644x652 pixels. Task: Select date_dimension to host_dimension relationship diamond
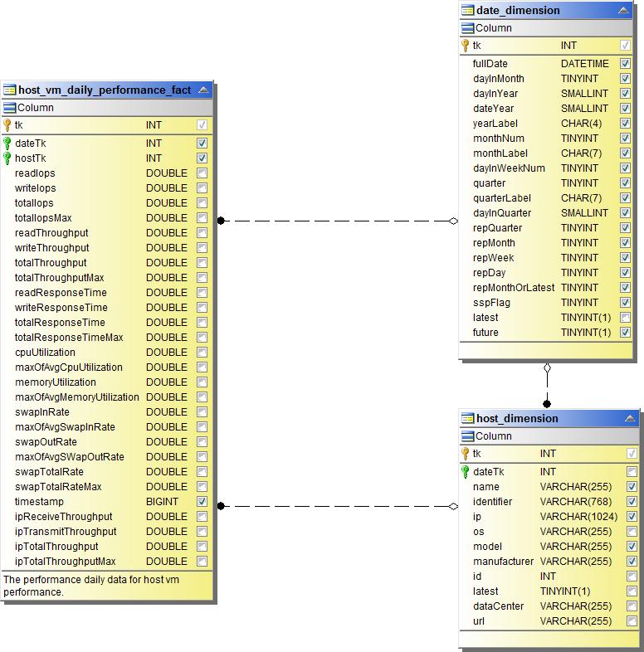[547, 368]
